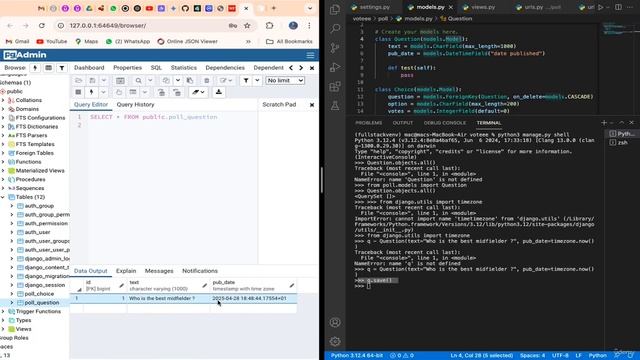The width and height of the screenshot is (640, 360).
Task: Expand the poll_choice table node
Action: pyautogui.click(x=12, y=294)
